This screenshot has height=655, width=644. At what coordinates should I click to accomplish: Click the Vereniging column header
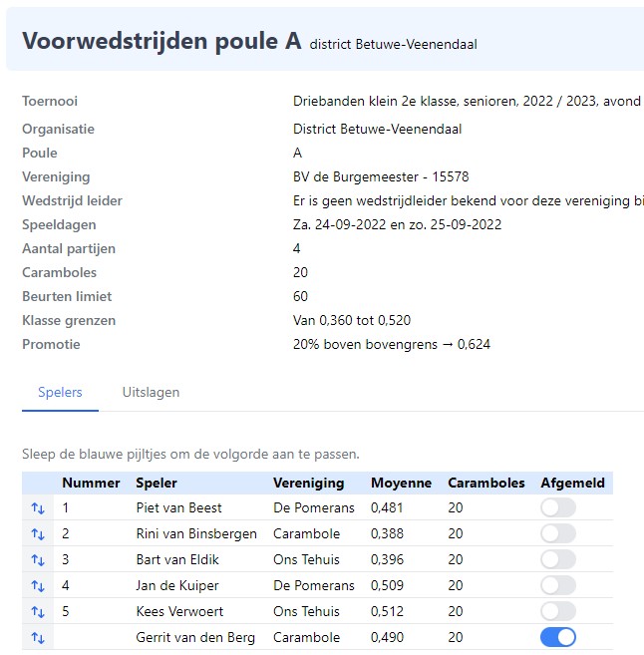309,483
